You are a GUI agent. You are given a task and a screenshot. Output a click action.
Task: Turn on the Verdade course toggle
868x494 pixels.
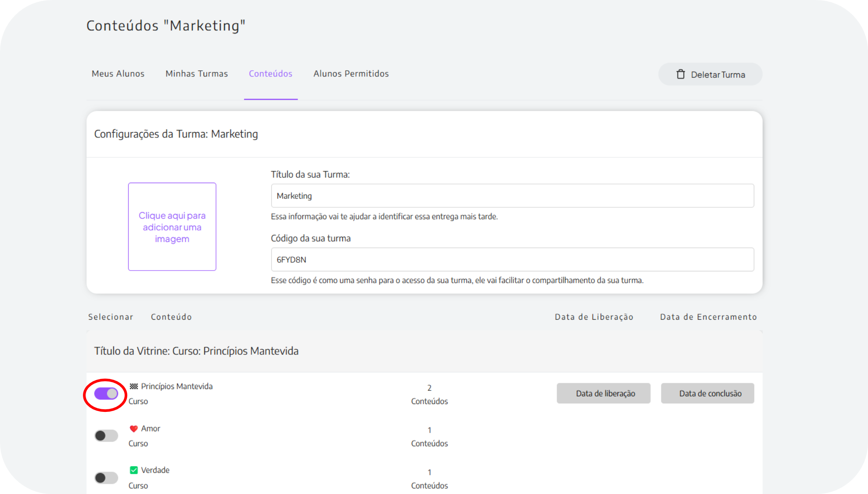tap(106, 478)
